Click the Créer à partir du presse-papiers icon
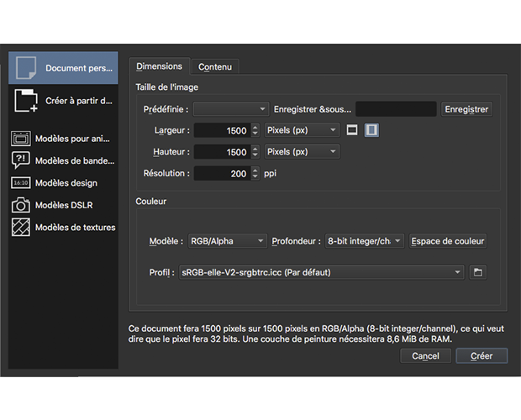The image size is (521, 420). click(x=26, y=100)
